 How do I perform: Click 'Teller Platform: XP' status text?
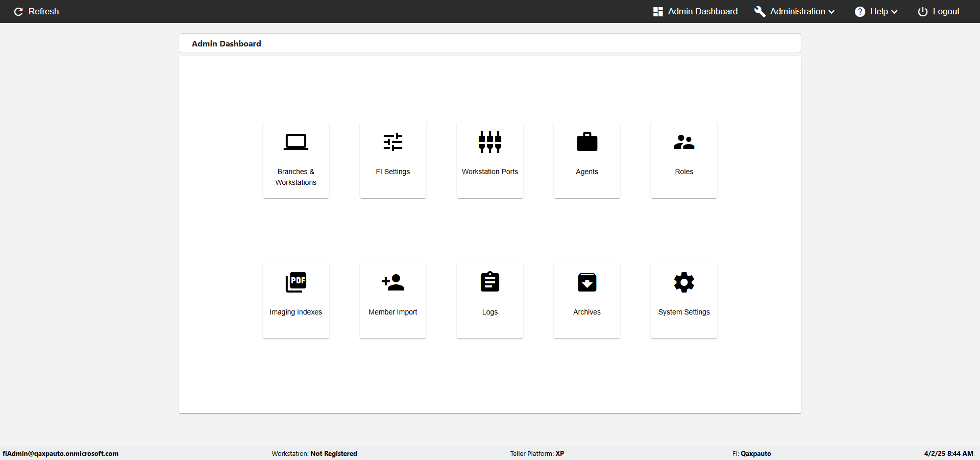tap(537, 453)
